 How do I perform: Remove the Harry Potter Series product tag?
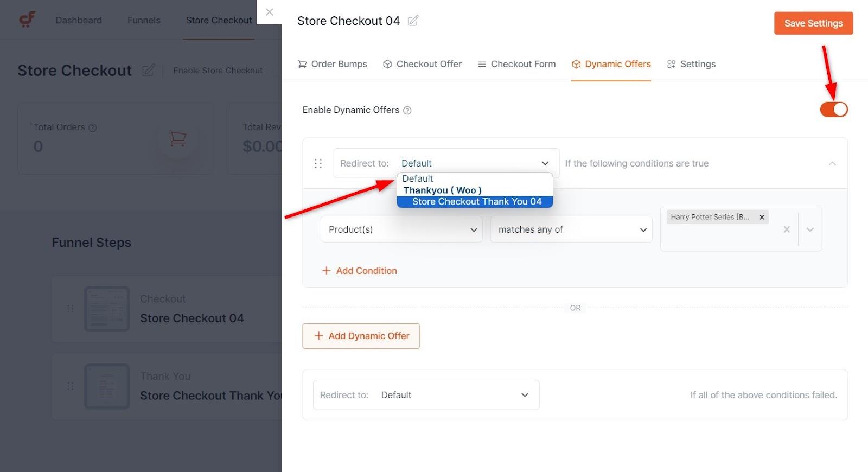[x=762, y=217]
